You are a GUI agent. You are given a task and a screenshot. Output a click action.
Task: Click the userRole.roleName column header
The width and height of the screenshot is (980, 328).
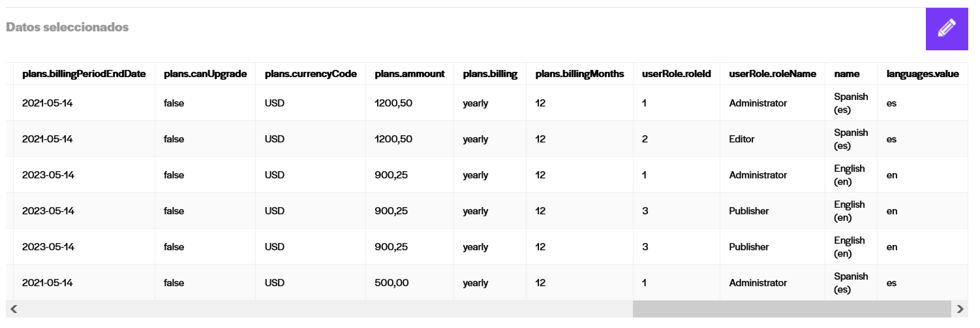[772, 74]
